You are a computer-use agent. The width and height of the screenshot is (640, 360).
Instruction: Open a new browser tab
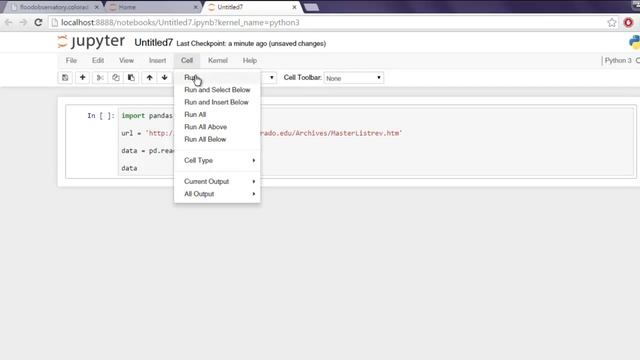click(x=311, y=7)
